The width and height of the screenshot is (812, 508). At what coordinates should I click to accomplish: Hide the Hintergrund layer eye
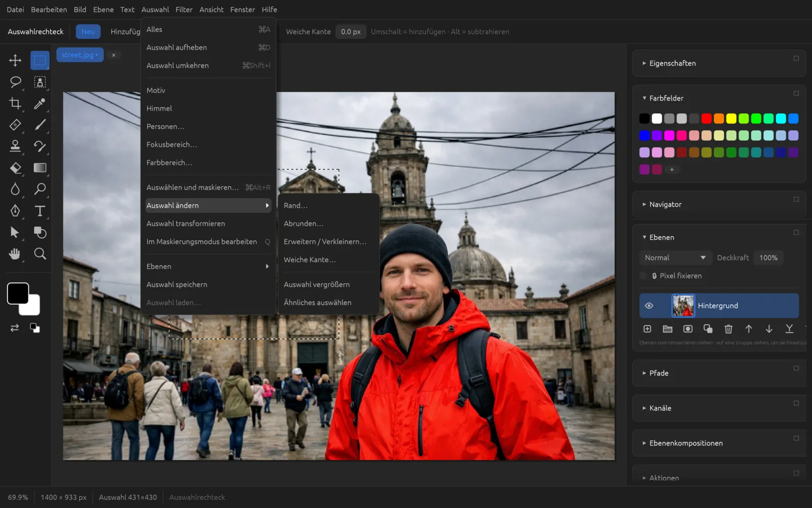(649, 306)
